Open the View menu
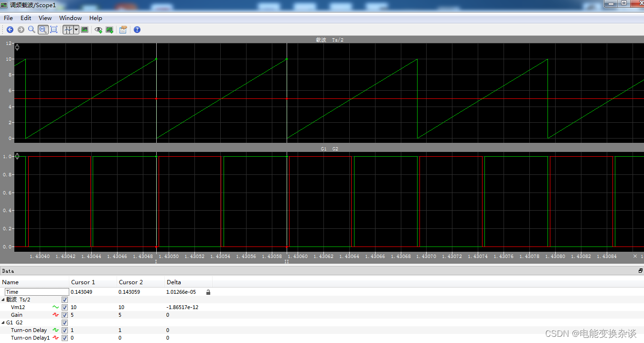This screenshot has height=343, width=644. [45, 18]
